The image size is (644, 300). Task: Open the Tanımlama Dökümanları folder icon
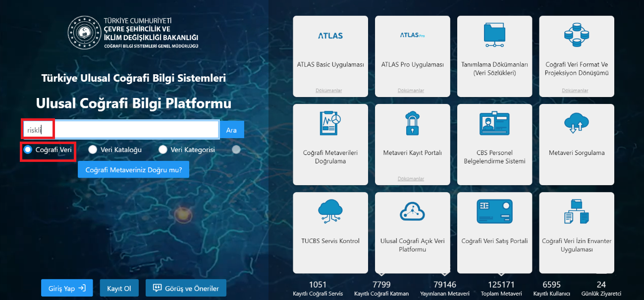pyautogui.click(x=494, y=35)
